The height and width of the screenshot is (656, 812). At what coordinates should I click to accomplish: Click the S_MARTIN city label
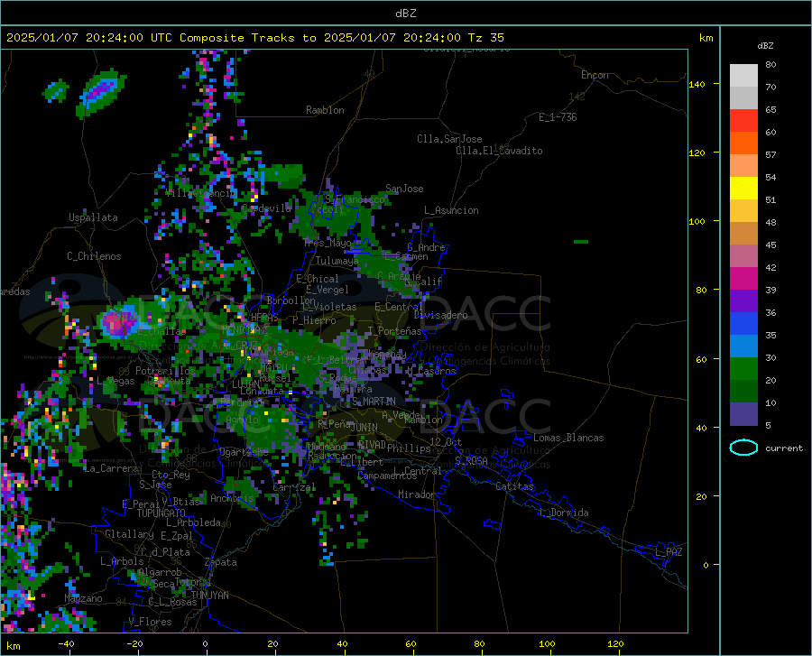pos(374,402)
